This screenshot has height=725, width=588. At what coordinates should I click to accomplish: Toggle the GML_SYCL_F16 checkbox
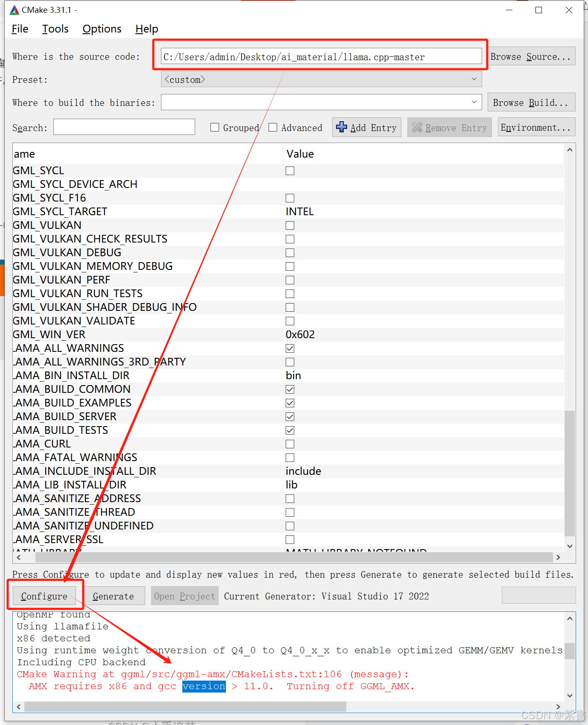click(290, 198)
